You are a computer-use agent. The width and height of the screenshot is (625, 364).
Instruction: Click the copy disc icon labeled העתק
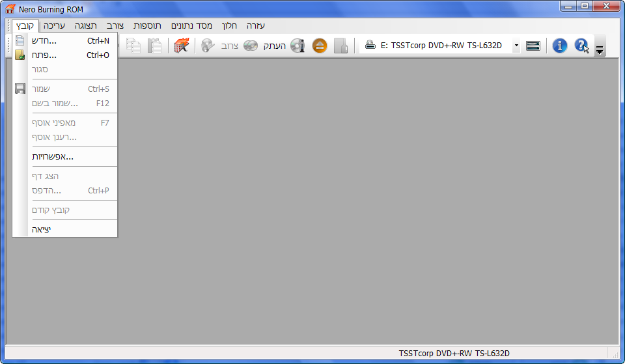pos(251,46)
